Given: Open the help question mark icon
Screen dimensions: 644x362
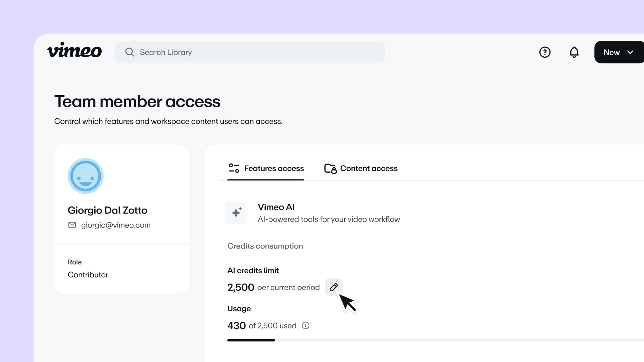Looking at the screenshot, I should [545, 52].
